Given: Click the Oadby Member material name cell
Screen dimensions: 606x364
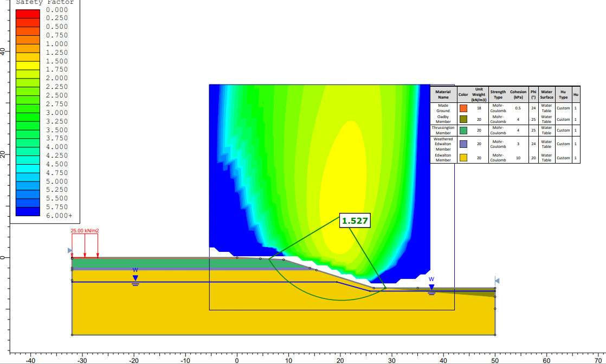Looking at the screenshot, I should click(x=443, y=119).
